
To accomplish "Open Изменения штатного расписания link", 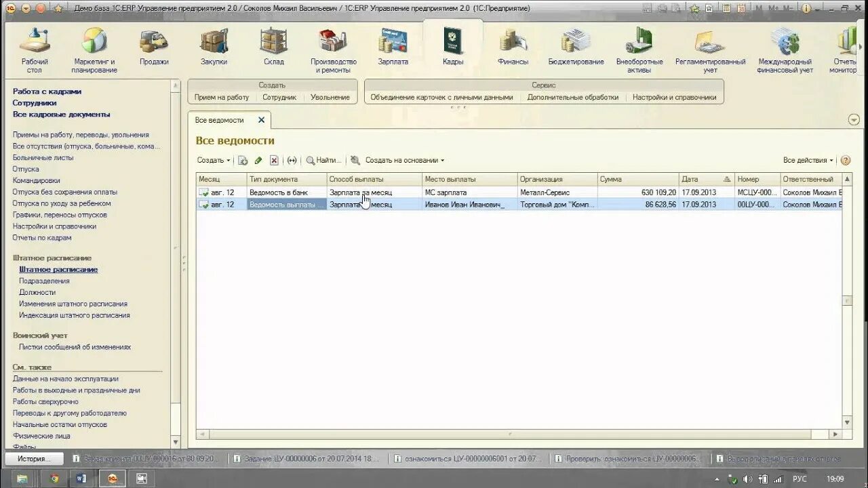I will pos(73,304).
